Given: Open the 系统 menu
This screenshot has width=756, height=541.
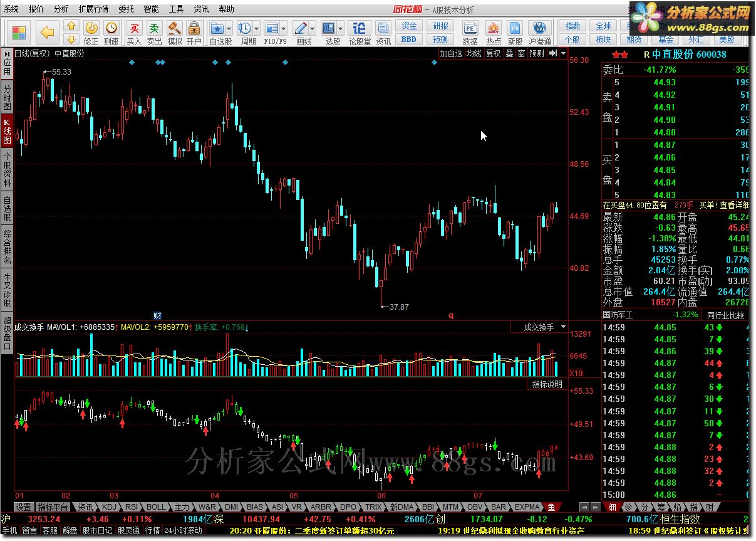Looking at the screenshot, I should (12, 9).
